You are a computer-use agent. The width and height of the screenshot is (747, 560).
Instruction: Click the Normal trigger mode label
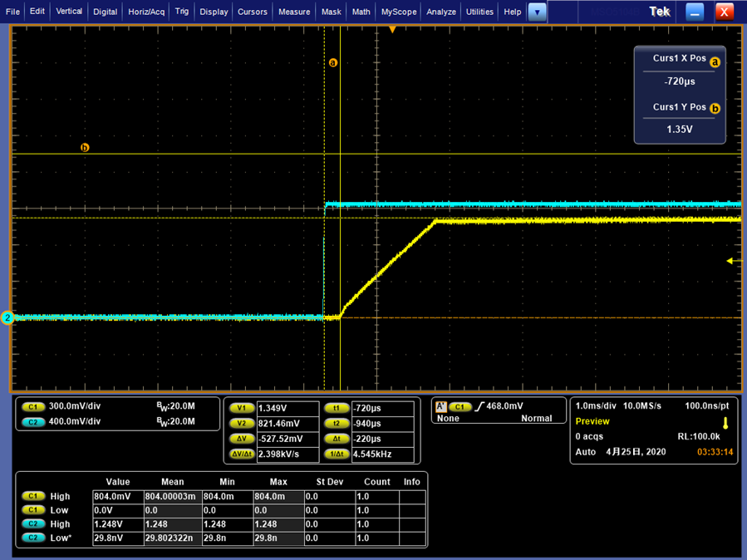click(x=537, y=419)
